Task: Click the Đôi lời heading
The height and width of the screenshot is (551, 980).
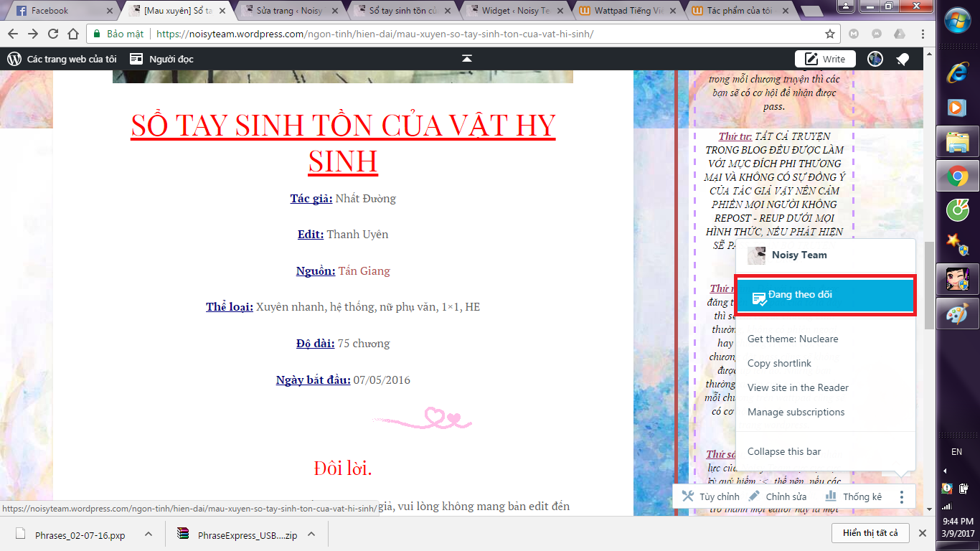Action: [343, 468]
